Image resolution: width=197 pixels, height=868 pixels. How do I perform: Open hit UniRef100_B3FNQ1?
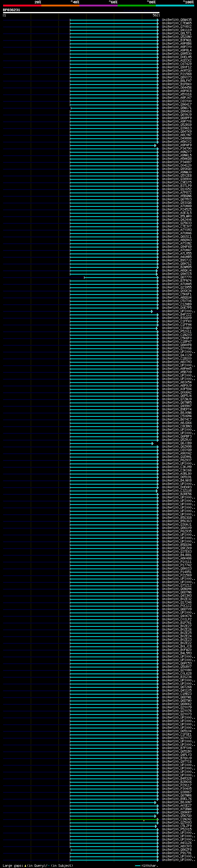177,40
